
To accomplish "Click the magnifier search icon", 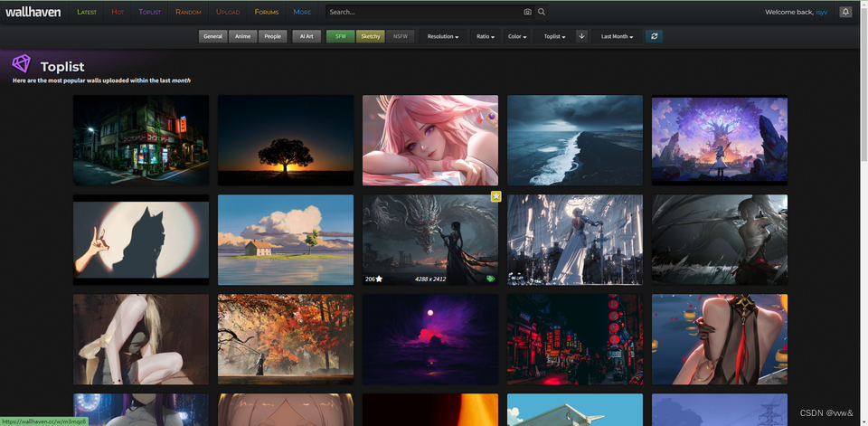I will (x=542, y=12).
